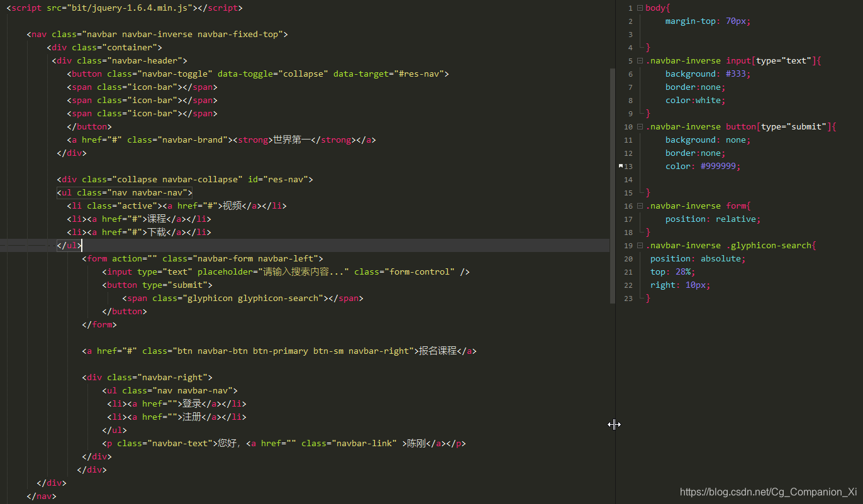Click the "top: 28%;" declaration
The width and height of the screenshot is (863, 504).
(x=673, y=271)
